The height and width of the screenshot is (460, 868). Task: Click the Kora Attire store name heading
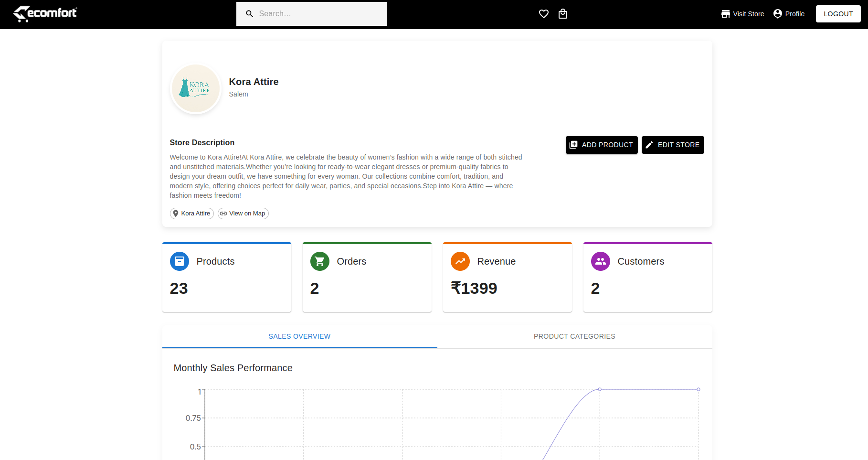(254, 82)
